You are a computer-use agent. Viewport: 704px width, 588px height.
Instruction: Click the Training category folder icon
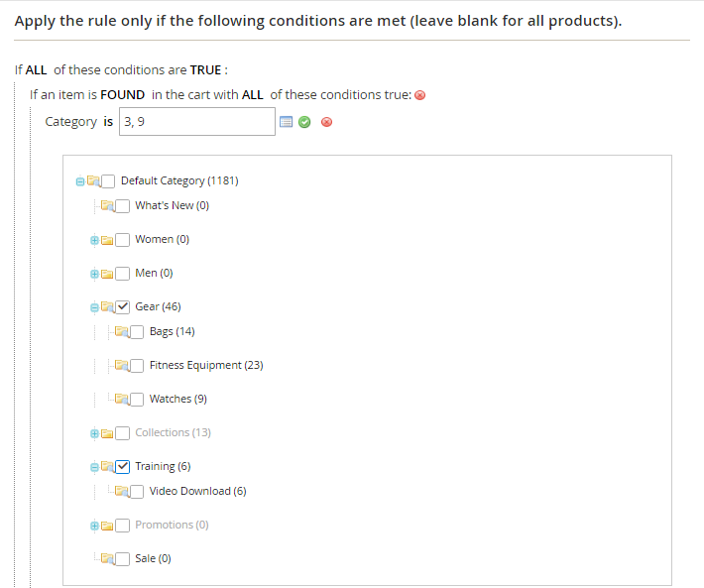[107, 467]
